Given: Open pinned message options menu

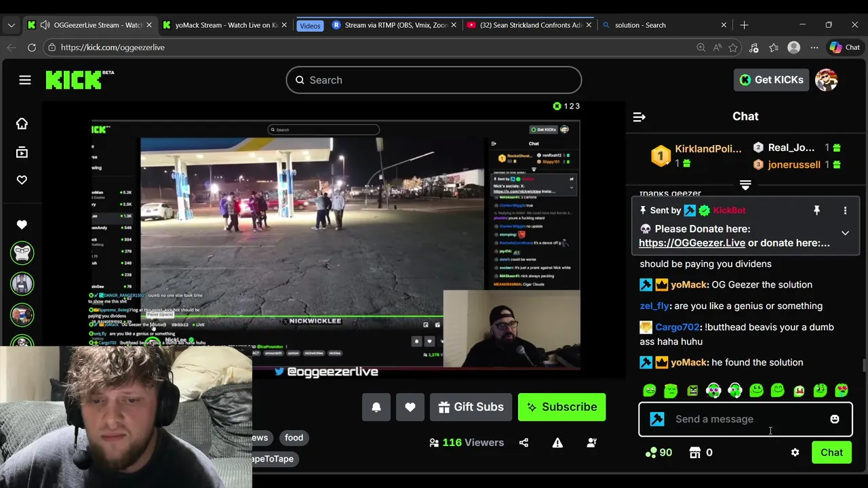Looking at the screenshot, I should [845, 211].
